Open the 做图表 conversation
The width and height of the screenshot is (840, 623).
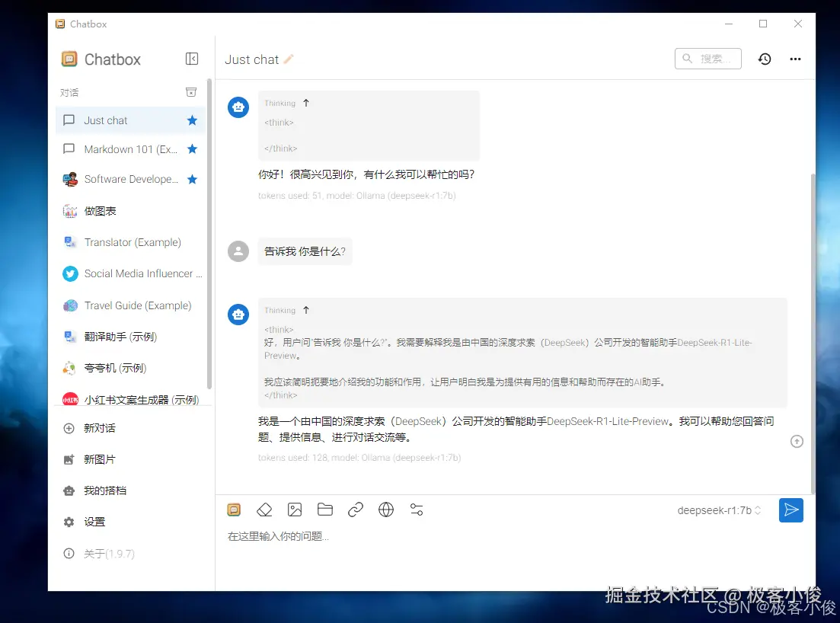click(x=130, y=211)
